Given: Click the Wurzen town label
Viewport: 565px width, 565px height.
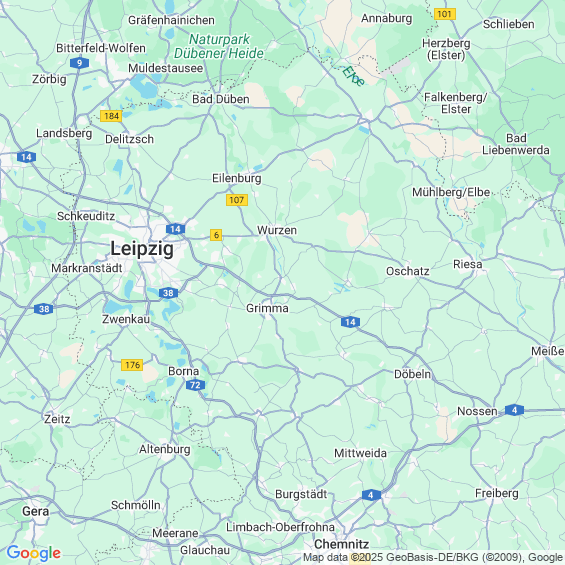Looking at the screenshot, I should pos(277,230).
